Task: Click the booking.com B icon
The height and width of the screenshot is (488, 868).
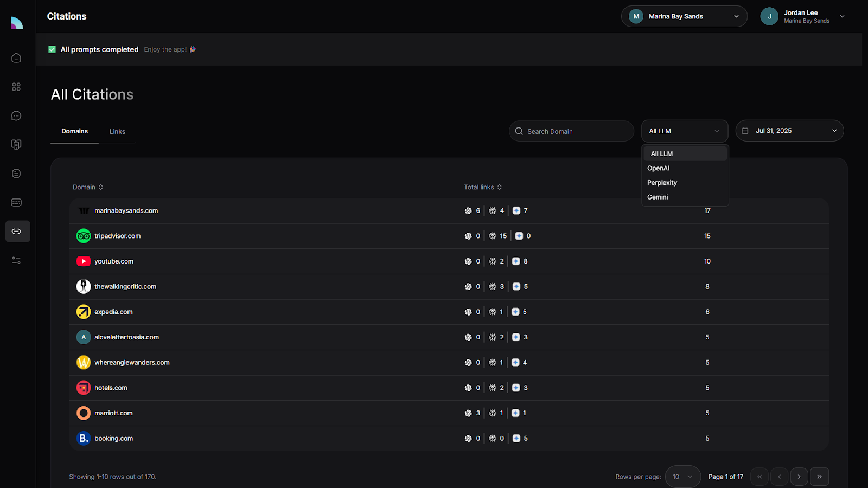Action: click(84, 438)
